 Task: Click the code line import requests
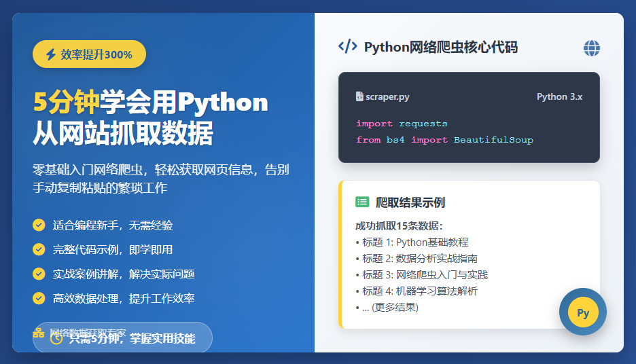pyautogui.click(x=402, y=124)
